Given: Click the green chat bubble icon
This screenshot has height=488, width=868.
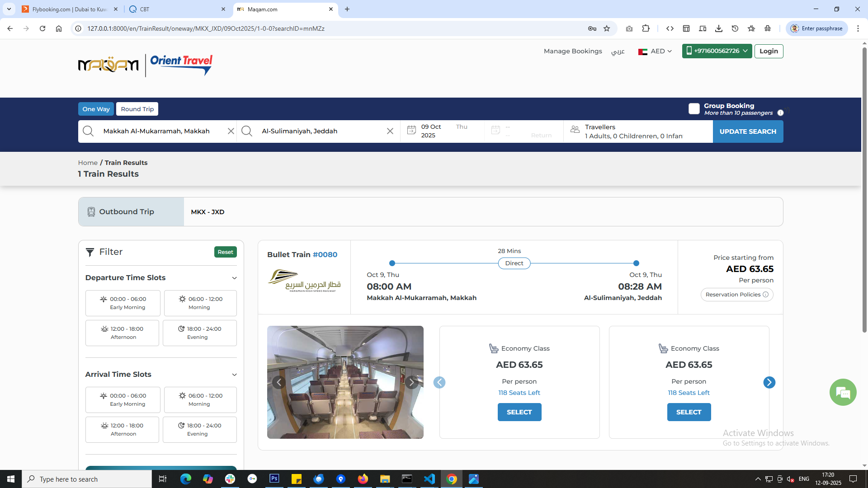Looking at the screenshot, I should 843,392.
